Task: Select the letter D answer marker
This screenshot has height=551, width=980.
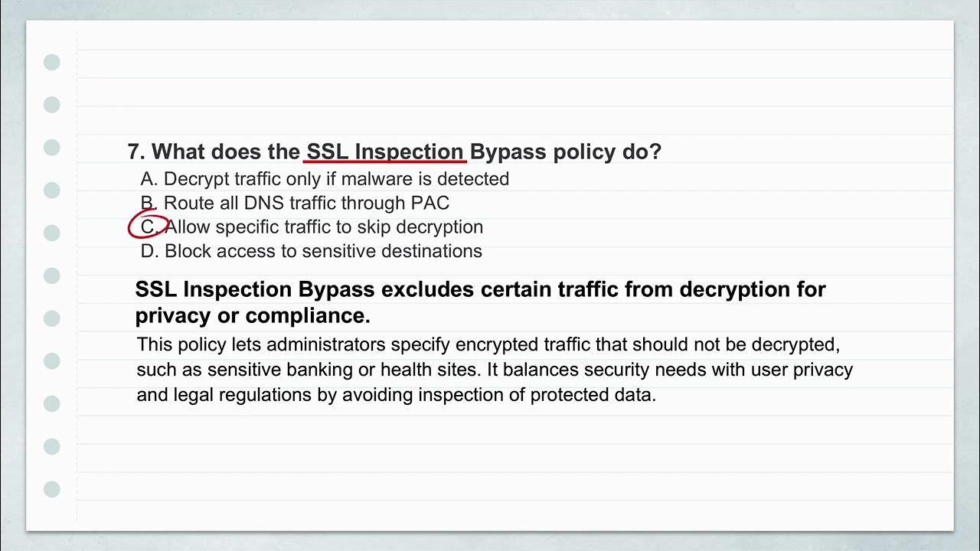Action: pyautogui.click(x=149, y=251)
